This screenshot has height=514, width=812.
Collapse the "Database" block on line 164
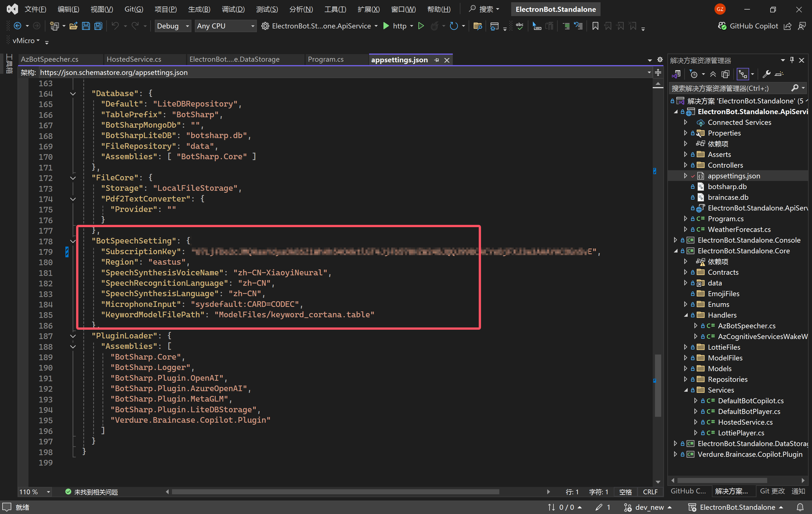click(72, 94)
